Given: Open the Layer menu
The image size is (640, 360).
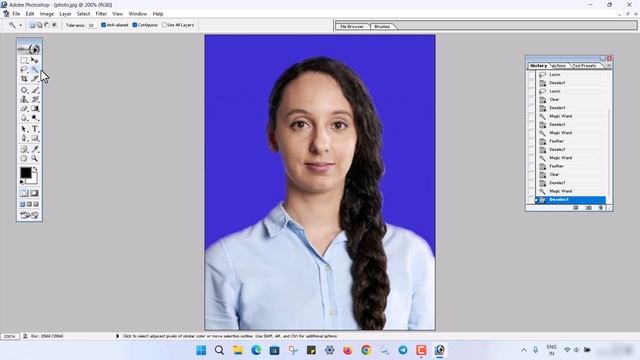Looking at the screenshot, I should coord(65,14).
